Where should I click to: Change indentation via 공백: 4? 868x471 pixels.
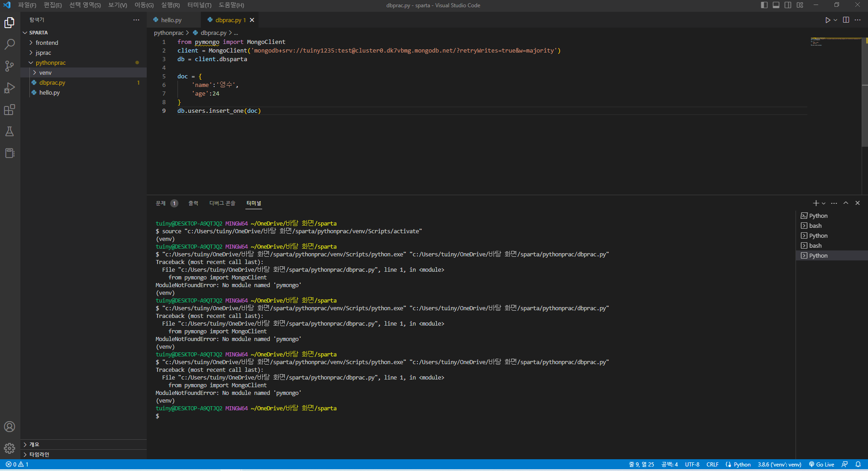[x=670, y=464]
